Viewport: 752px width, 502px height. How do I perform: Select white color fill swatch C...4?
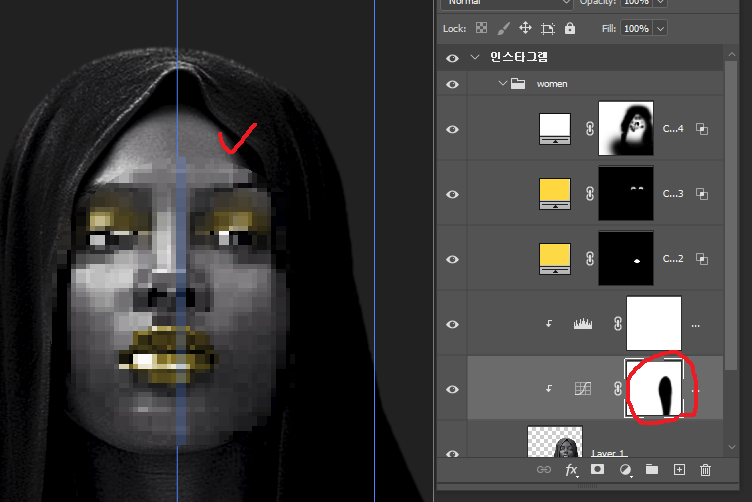click(555, 128)
